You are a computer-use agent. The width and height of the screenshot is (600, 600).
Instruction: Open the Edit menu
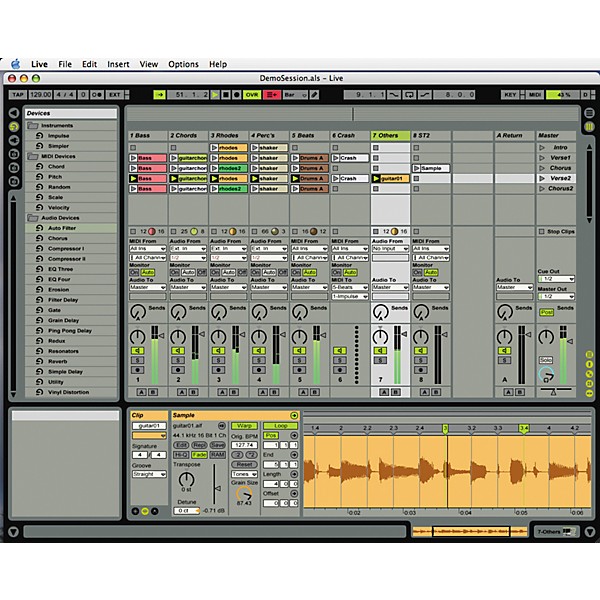coord(90,64)
